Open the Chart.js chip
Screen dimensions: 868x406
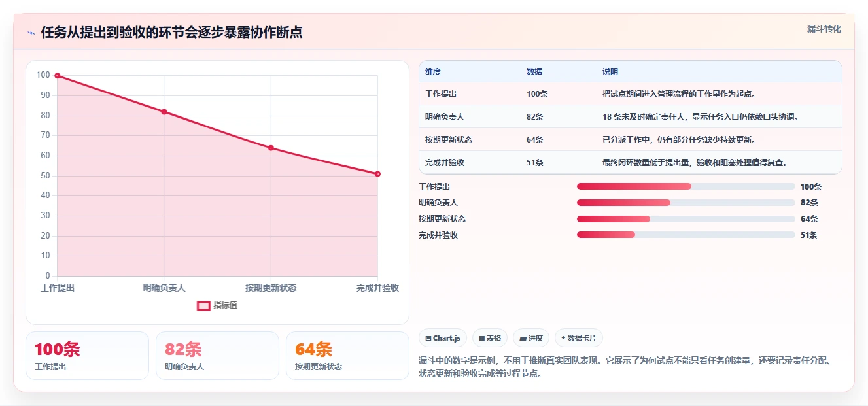[x=443, y=338]
